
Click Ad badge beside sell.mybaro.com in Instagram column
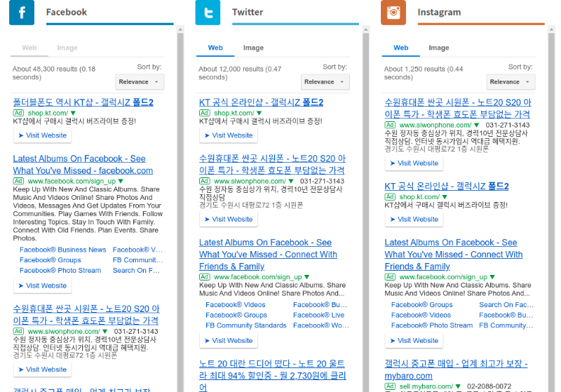click(x=391, y=386)
